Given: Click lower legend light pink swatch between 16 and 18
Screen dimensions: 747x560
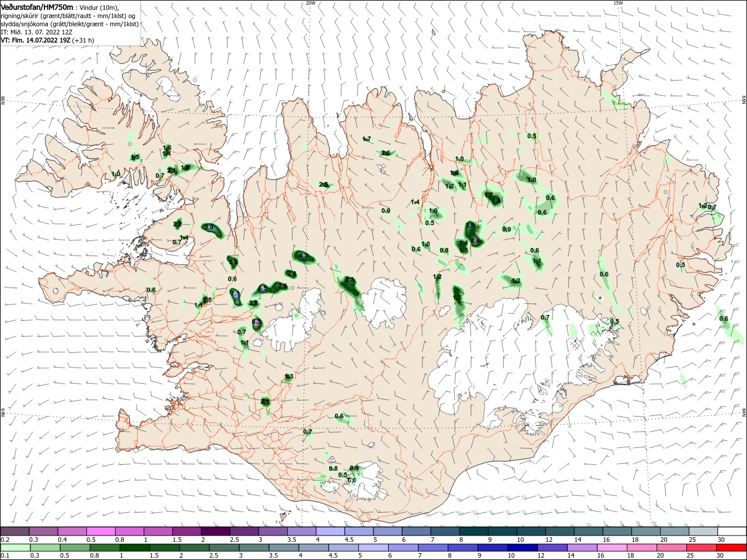Looking at the screenshot, I should [x=613, y=548].
